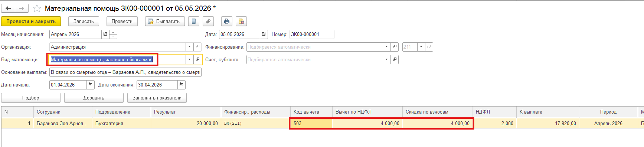Open the document movements report icon
This screenshot has height=147, width=644.
(193, 21)
